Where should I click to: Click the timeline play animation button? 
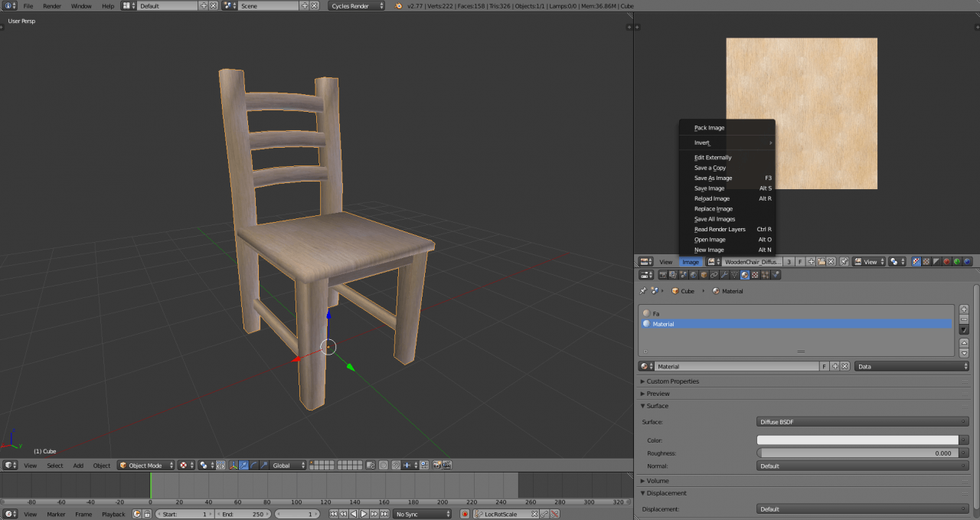364,514
